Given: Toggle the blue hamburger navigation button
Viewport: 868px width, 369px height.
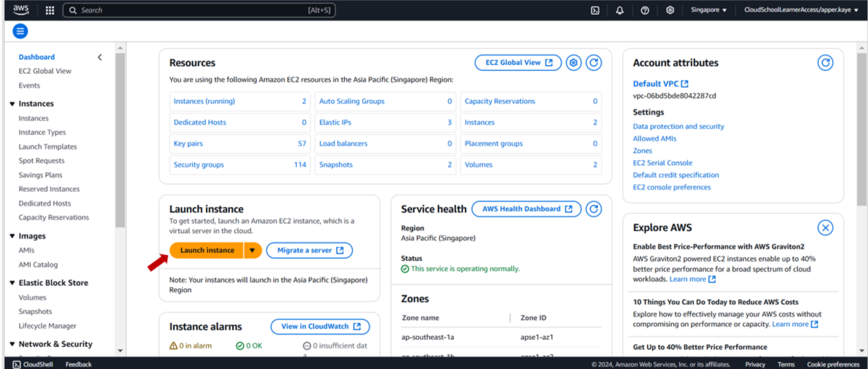Looking at the screenshot, I should tap(20, 31).
